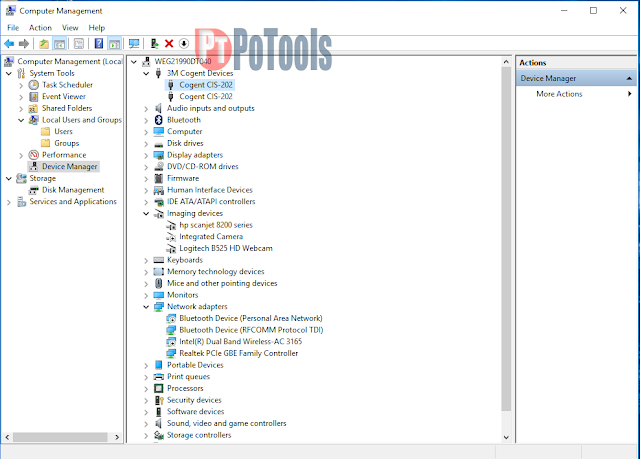
Task: Click the Disk Management icon in Storage
Action: point(33,190)
